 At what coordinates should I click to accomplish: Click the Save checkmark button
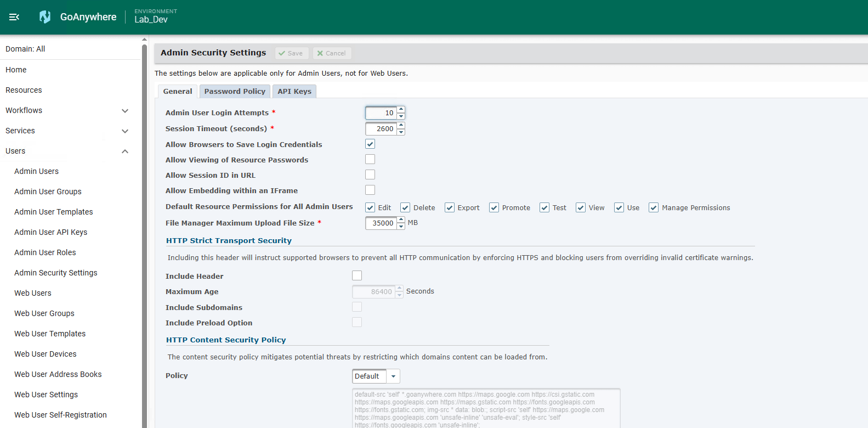tap(291, 53)
